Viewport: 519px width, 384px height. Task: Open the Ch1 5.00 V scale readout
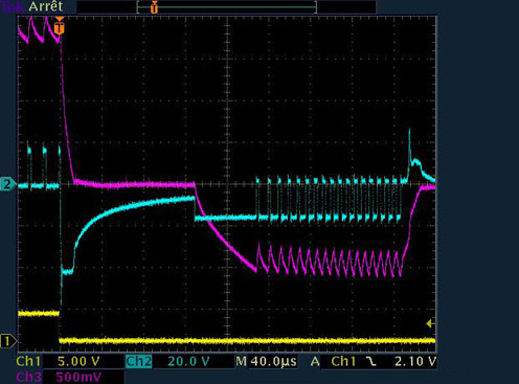pos(79,362)
